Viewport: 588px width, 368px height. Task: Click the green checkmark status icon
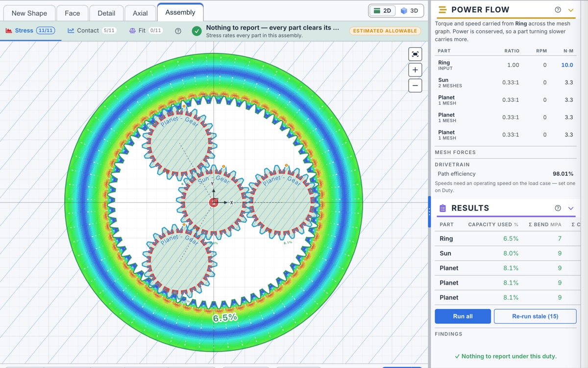click(197, 31)
